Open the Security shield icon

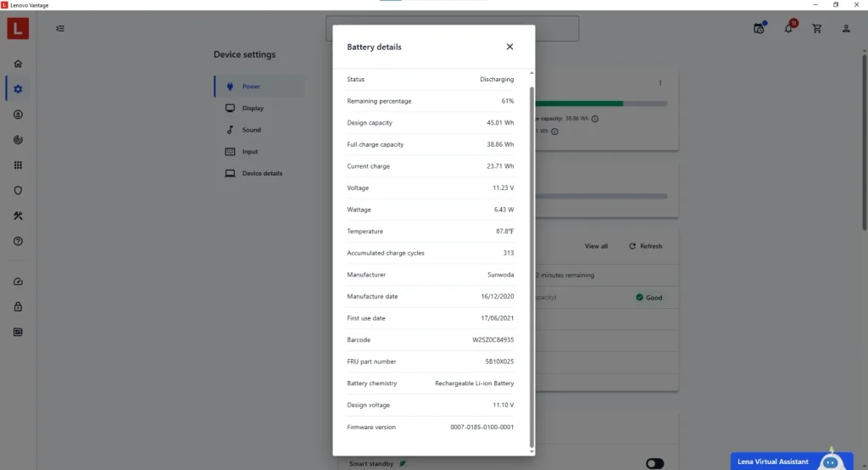point(18,191)
